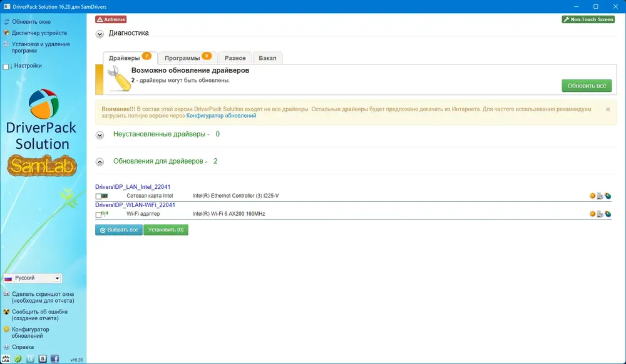Click the globe icon in I225-V row
Viewport: 626px width, 364px height.
tap(608, 196)
